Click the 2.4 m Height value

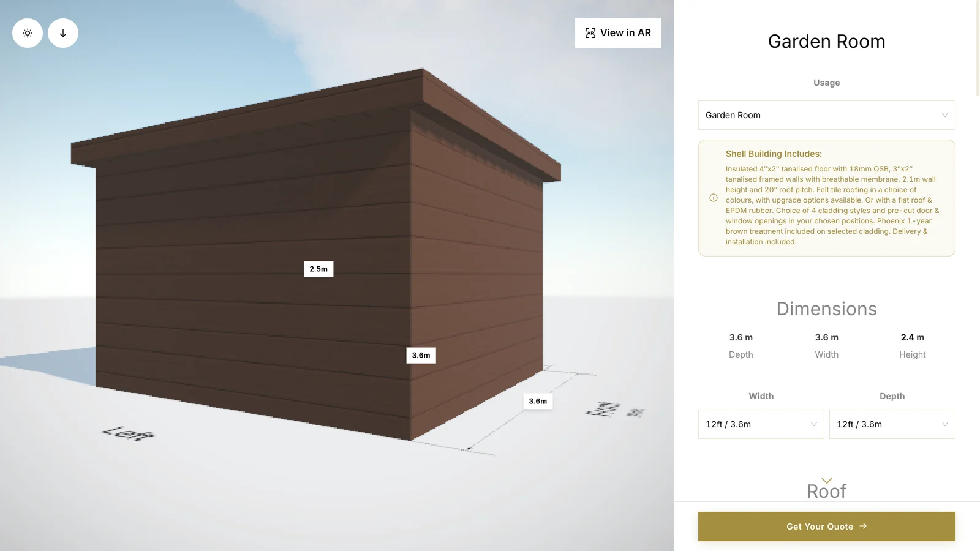point(912,337)
